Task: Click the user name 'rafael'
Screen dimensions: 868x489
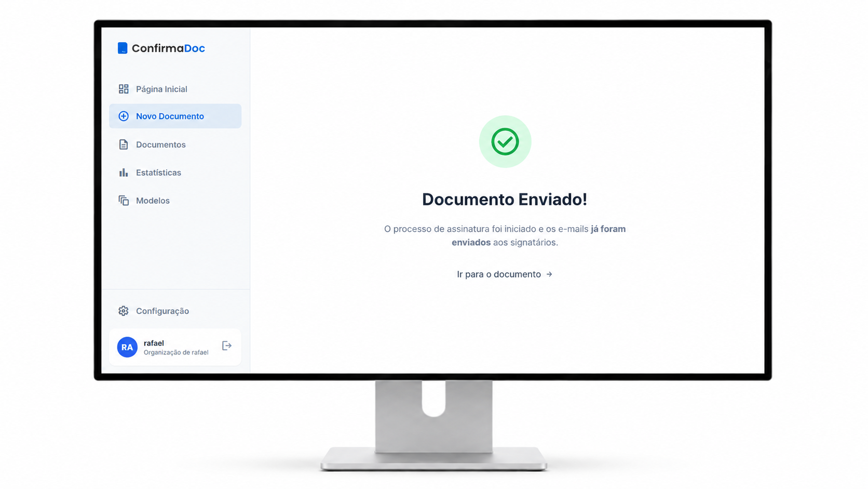Action: click(x=154, y=343)
